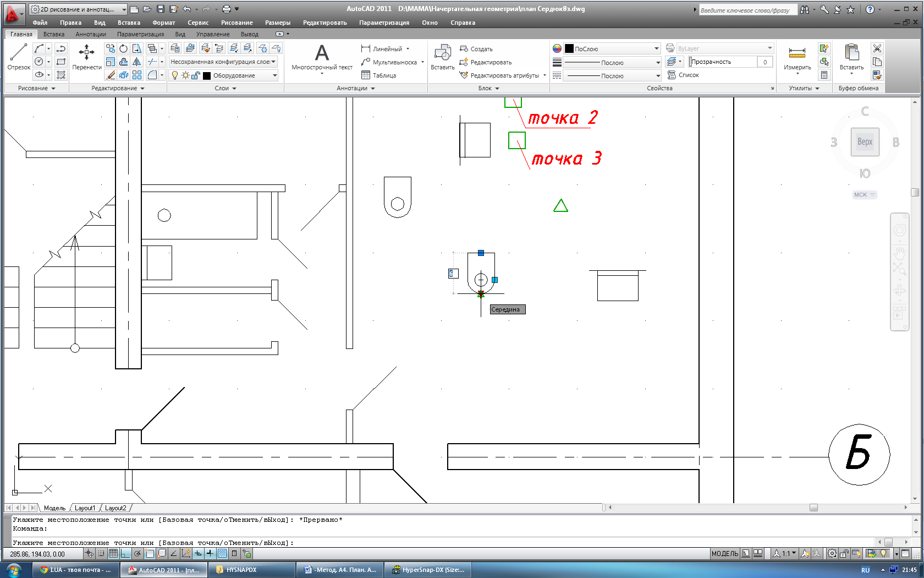
Task: Open the object color ПоСлою swatch dropdown
Action: point(613,49)
